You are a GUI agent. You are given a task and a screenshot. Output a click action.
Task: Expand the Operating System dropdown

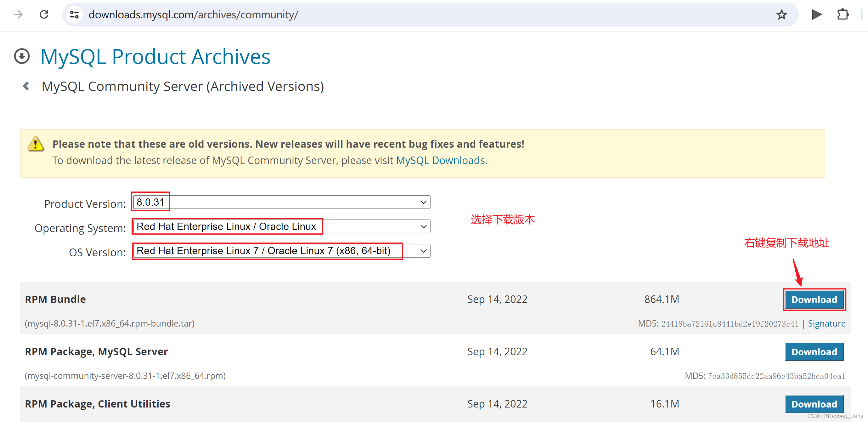(281, 226)
